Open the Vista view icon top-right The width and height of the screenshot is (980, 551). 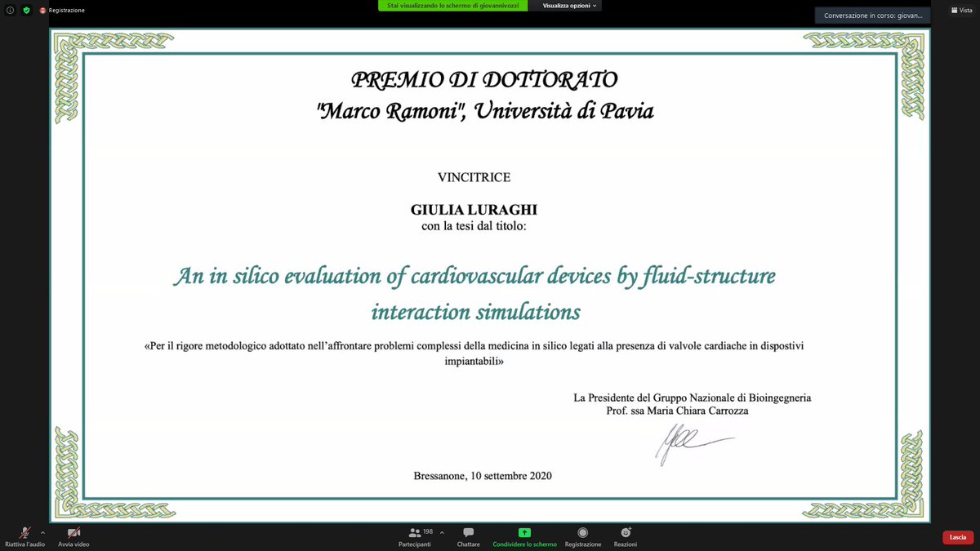[x=960, y=10]
